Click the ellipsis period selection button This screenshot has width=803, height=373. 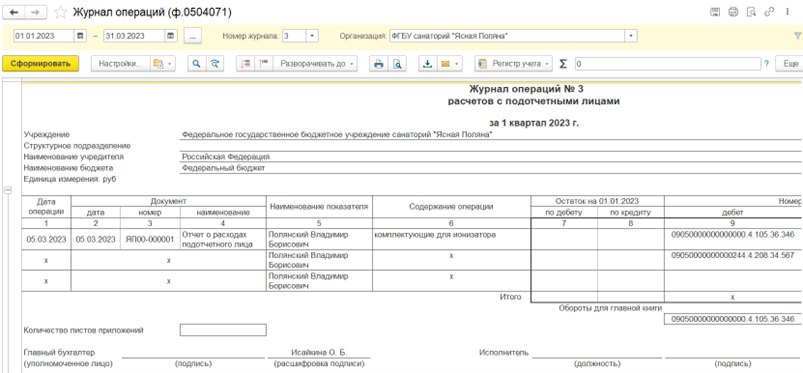192,36
